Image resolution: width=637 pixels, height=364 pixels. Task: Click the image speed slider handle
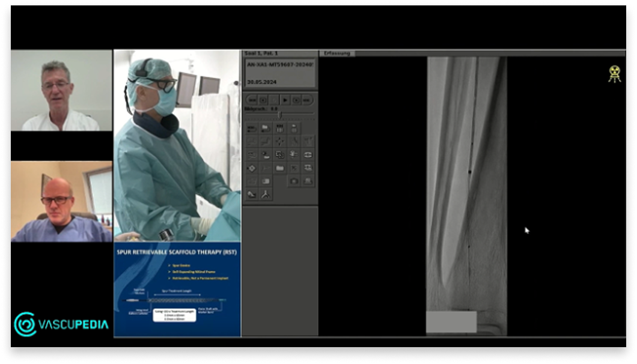pos(279,115)
